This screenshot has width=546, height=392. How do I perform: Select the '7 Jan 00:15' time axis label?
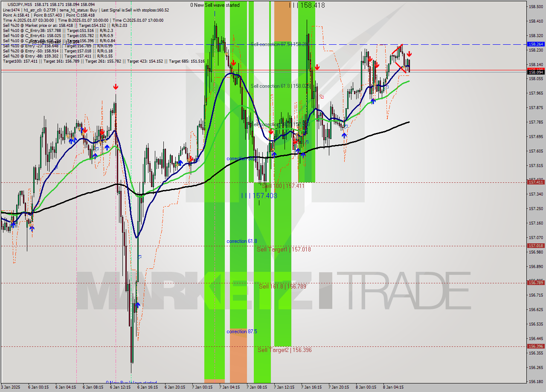tap(202, 387)
